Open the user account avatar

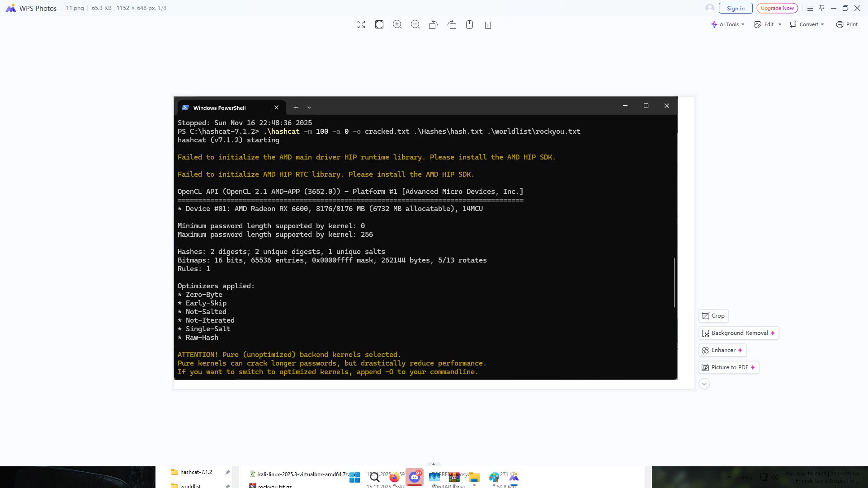pyautogui.click(x=710, y=8)
